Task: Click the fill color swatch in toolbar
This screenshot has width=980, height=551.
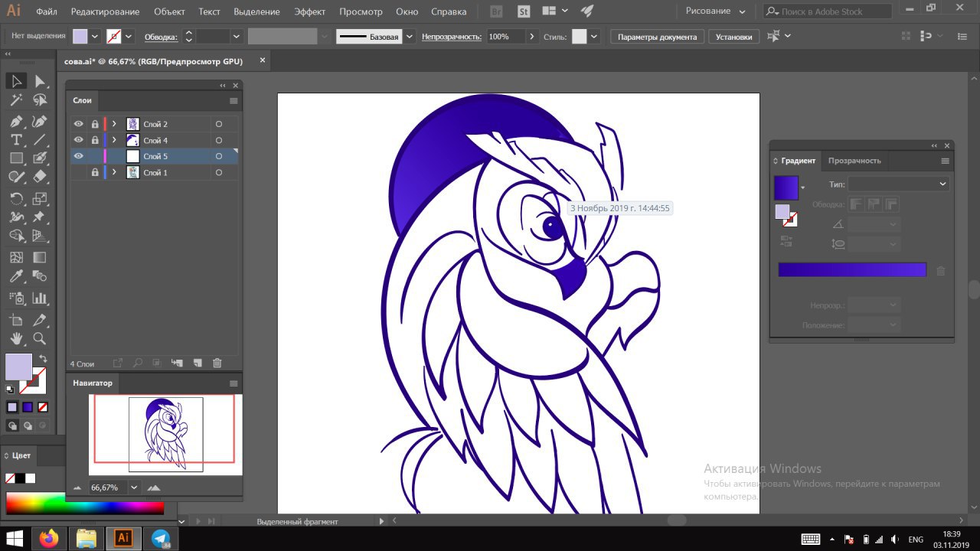Action: pyautogui.click(x=18, y=367)
